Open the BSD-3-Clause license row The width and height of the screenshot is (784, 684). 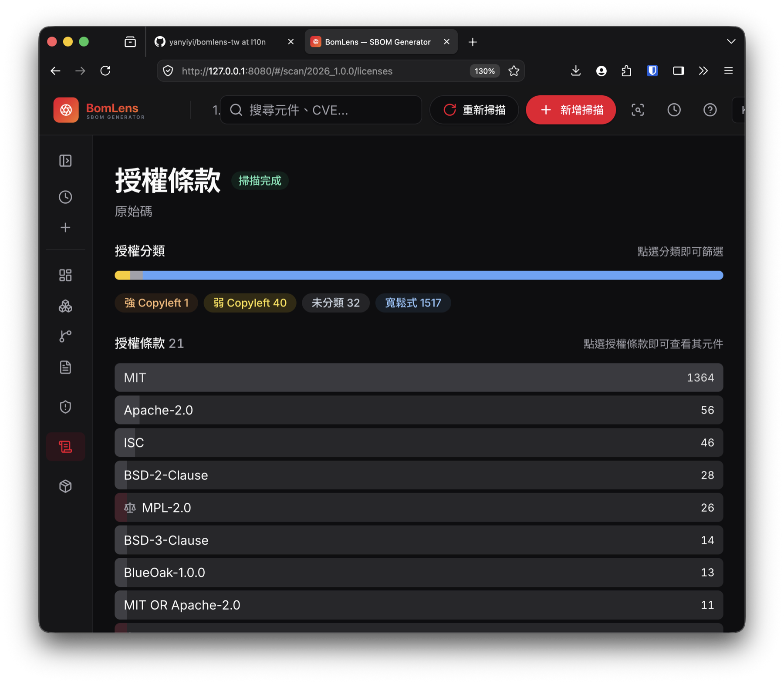click(x=419, y=540)
